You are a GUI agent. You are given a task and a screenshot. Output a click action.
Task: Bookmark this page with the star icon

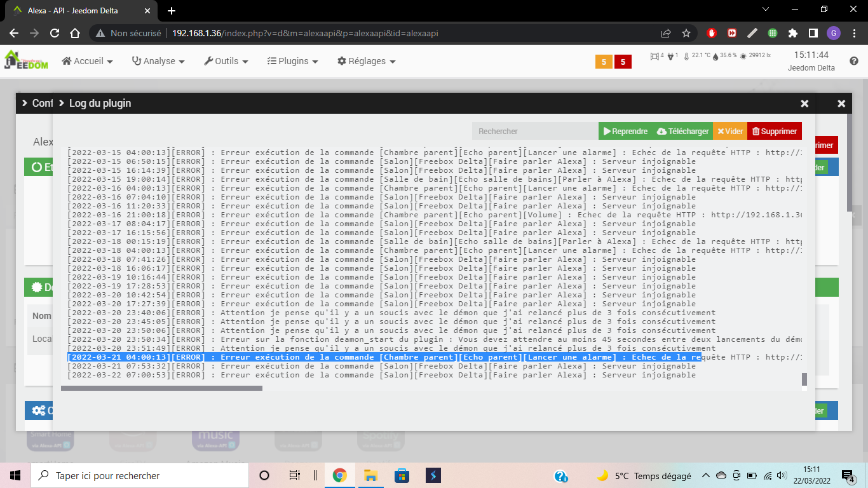click(686, 33)
